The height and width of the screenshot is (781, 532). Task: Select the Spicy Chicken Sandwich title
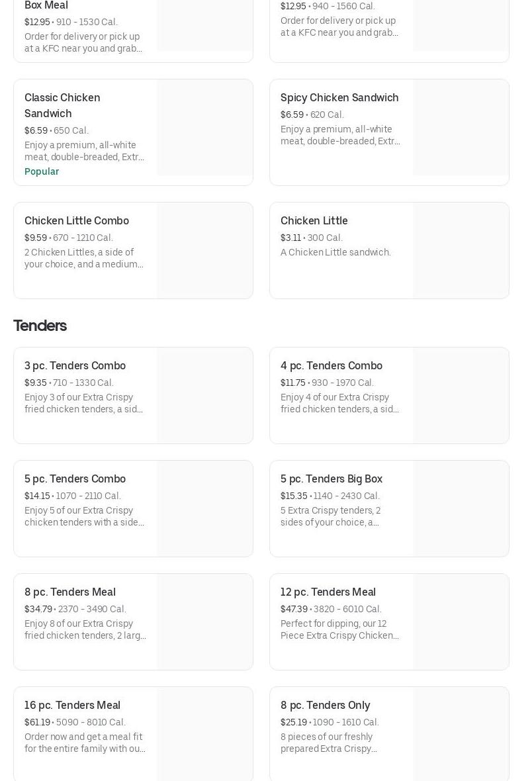(339, 98)
